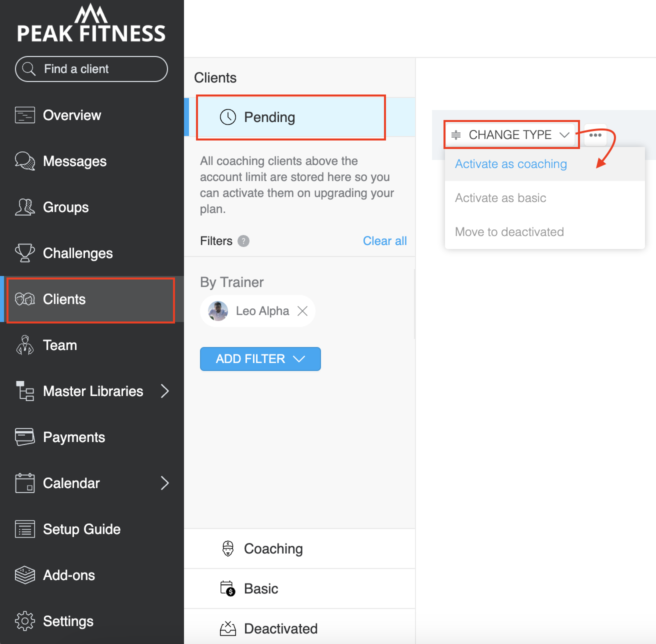Open Settings gear icon

(25, 621)
